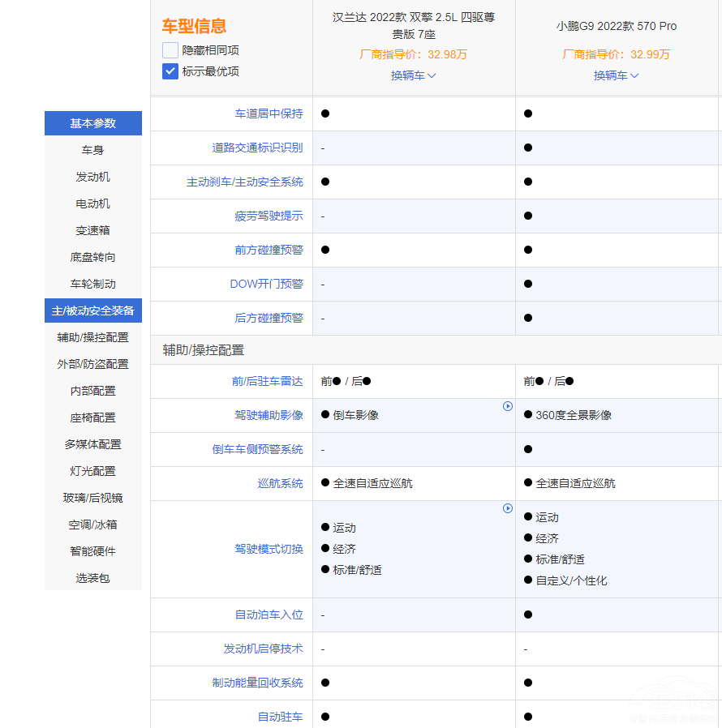The width and height of the screenshot is (722, 728).
Task: Open 汉兰达 2022款 双擎 model title
Action: pos(414,26)
